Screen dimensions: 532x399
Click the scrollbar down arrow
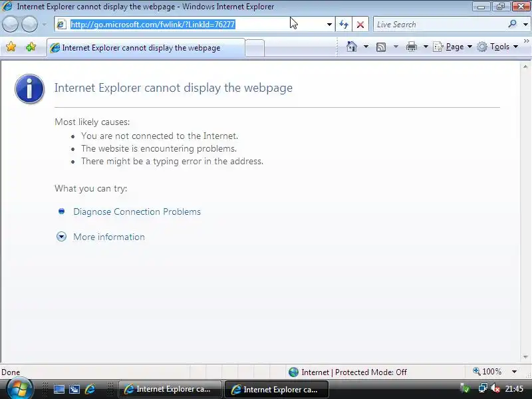(525, 357)
